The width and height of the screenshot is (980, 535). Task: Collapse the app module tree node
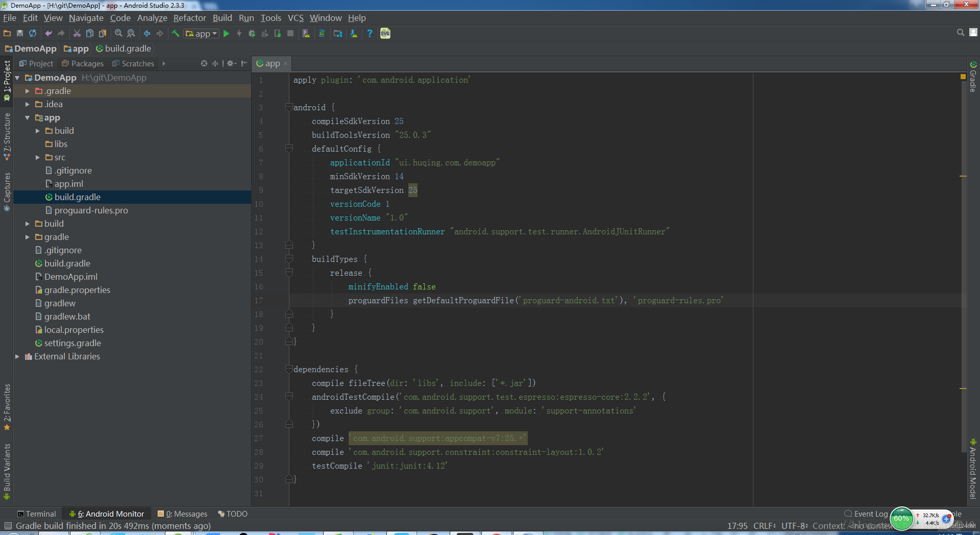tap(28, 117)
